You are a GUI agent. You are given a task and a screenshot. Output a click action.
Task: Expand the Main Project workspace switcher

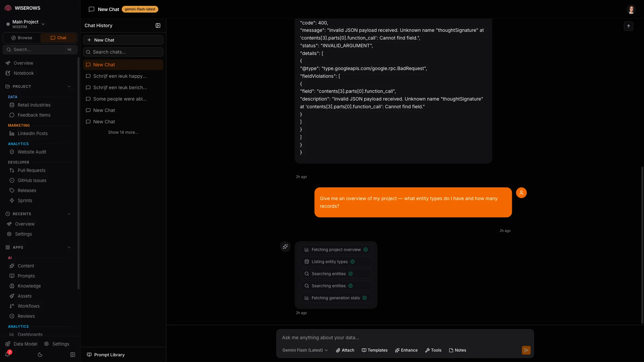[43, 24]
